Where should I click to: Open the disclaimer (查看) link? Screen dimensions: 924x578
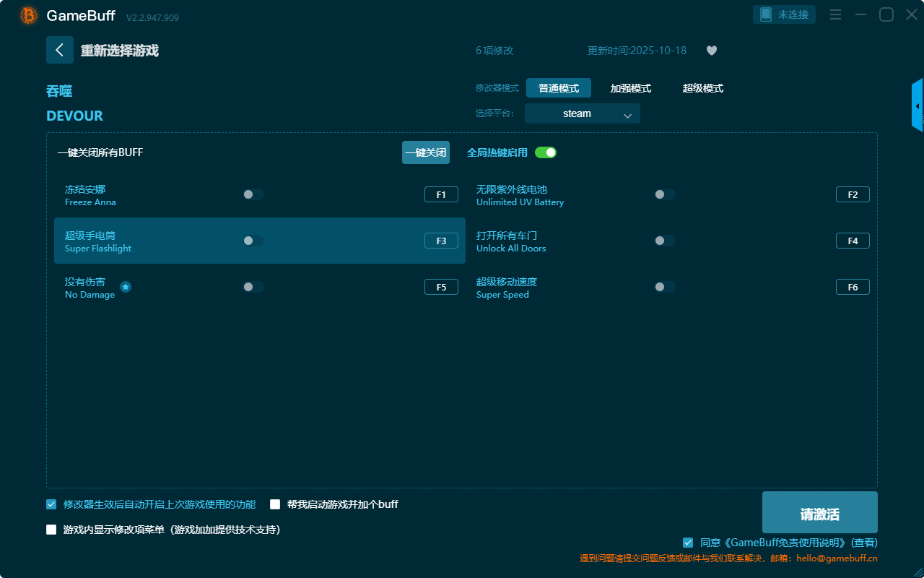(864, 543)
